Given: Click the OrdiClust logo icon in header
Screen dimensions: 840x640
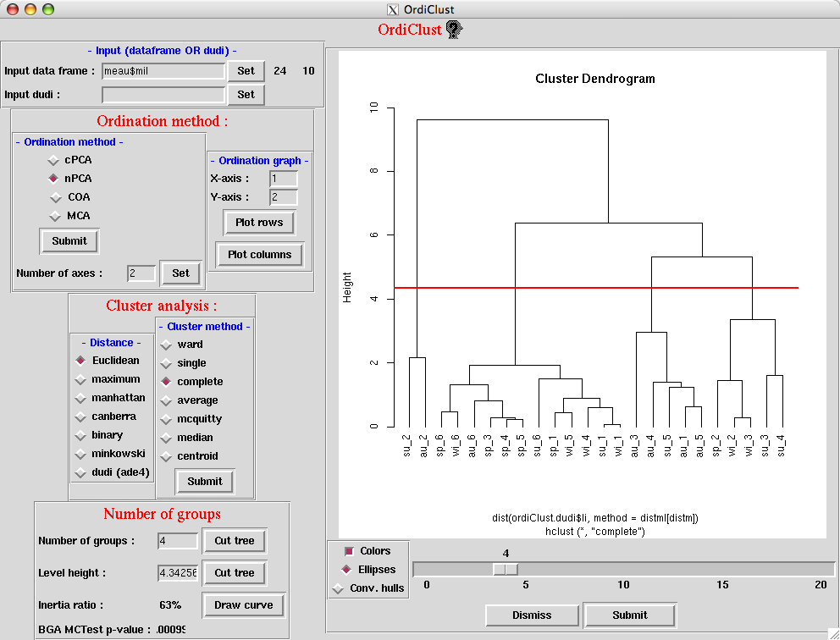Looking at the screenshot, I should point(455,30).
